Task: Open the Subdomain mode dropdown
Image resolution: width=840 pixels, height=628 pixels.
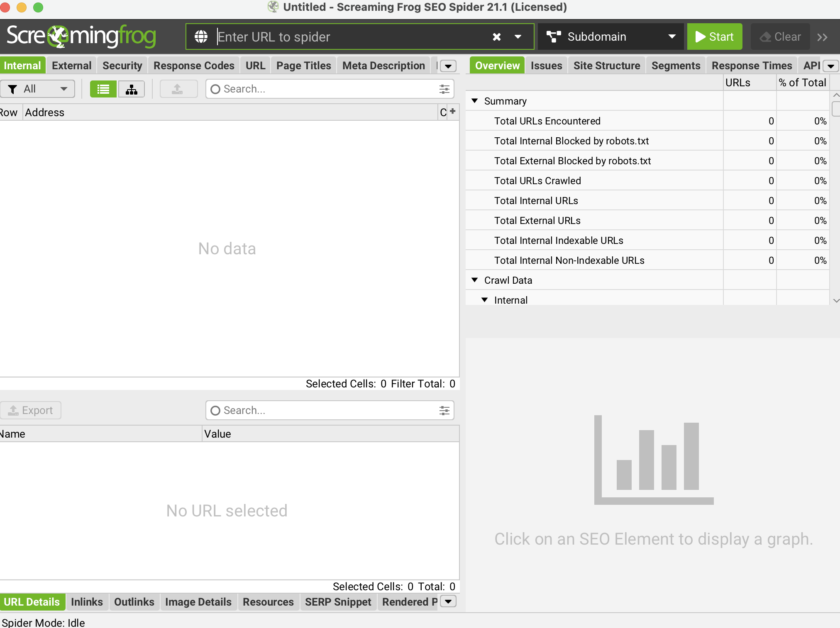Action: click(x=611, y=37)
